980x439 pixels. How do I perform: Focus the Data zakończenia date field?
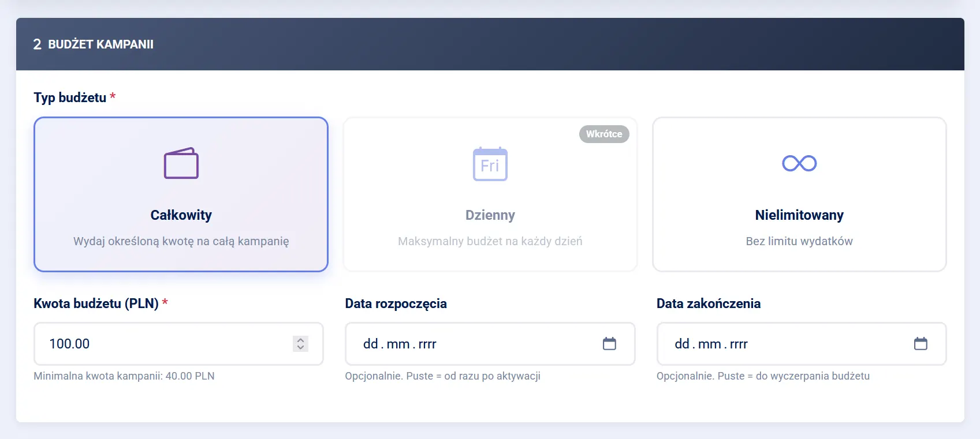802,344
